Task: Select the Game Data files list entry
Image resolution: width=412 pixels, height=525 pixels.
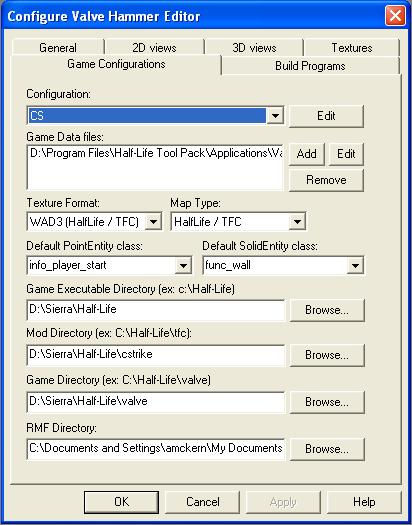Action: click(x=156, y=153)
